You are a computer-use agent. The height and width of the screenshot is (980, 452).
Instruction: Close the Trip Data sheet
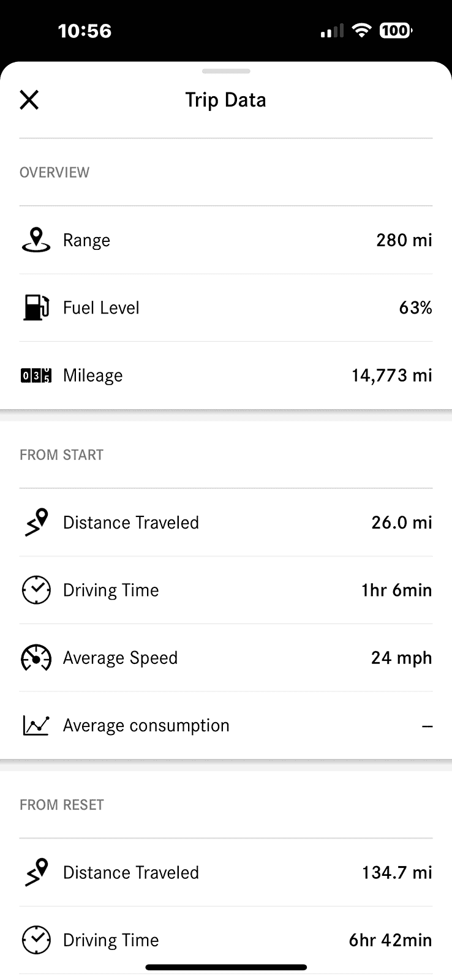(29, 100)
